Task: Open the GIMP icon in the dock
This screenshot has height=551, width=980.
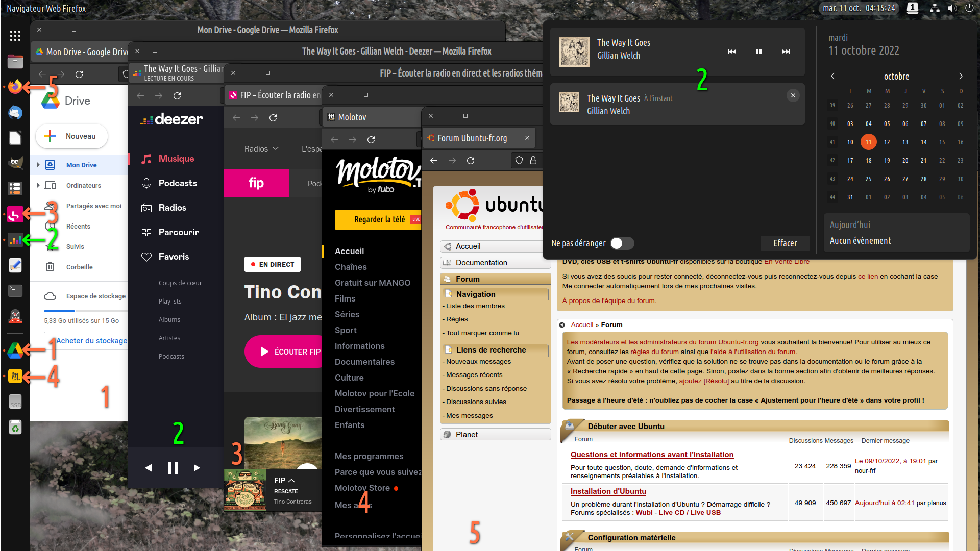Action: coord(15,163)
